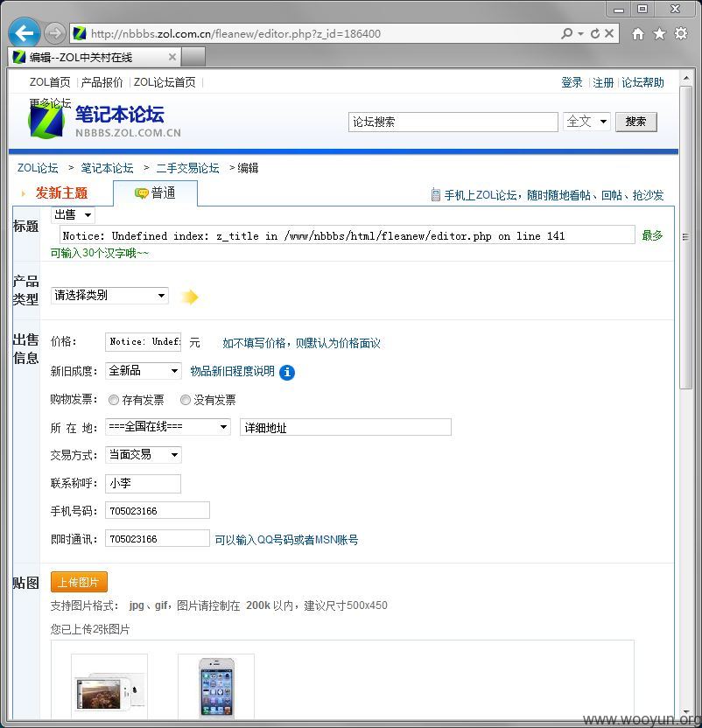The width and height of the screenshot is (702, 728).
Task: Close the 编辑--ZOL中关村在线 tab
Action: (x=172, y=57)
